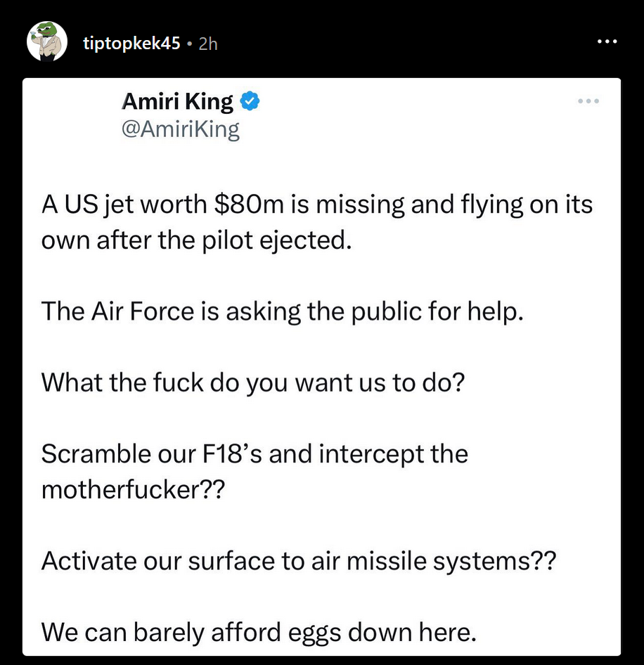Viewport: 644px width, 665px height.
Task: Open the tiptopkek45 profile avatar
Action: click(46, 41)
